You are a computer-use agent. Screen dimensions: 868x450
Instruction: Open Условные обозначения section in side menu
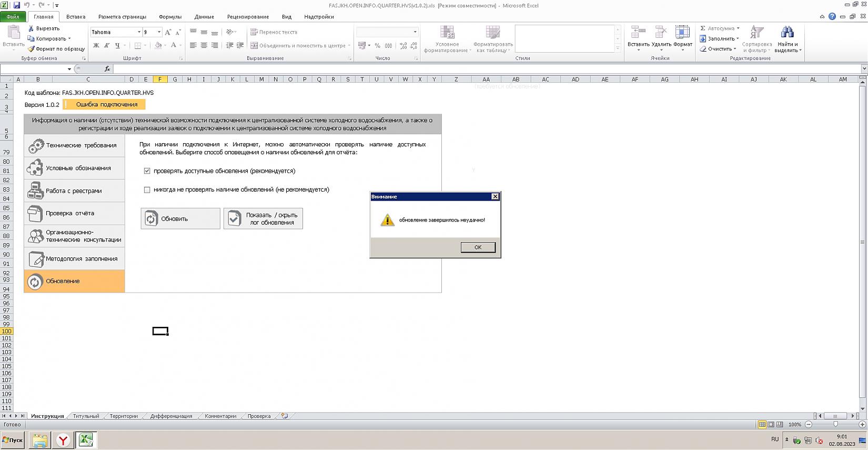pos(74,168)
